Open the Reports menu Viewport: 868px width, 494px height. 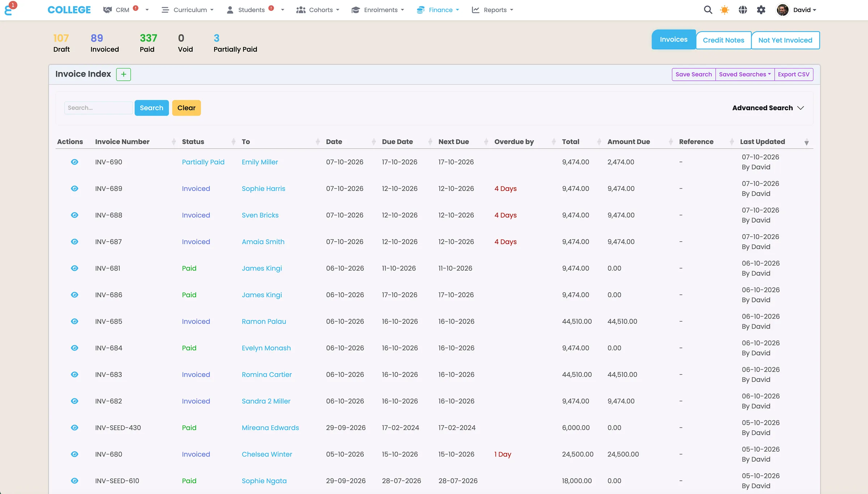tap(493, 10)
